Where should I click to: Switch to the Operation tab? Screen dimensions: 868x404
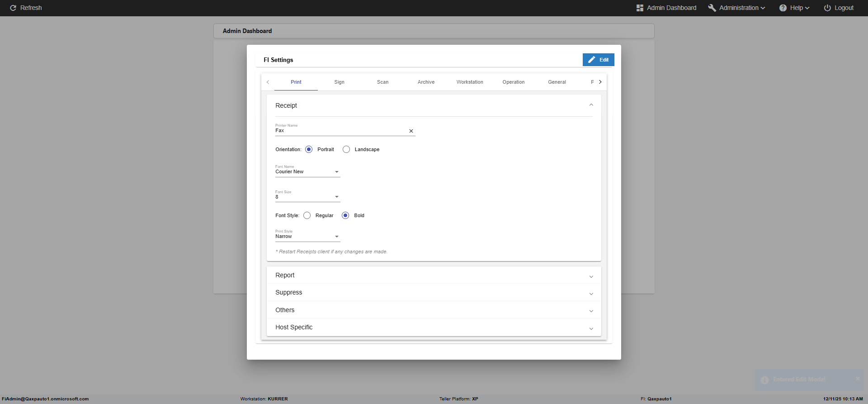tap(514, 82)
